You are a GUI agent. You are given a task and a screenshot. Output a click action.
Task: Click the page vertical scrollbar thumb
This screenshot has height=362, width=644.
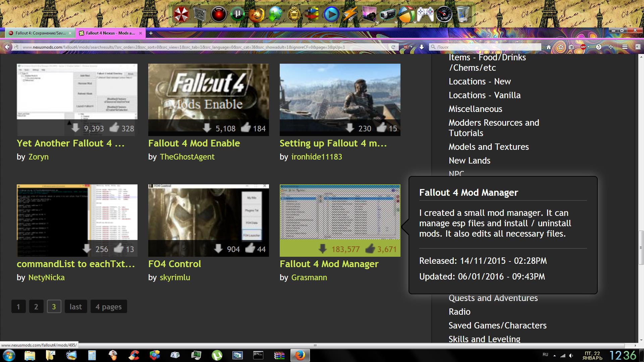[x=641, y=247]
